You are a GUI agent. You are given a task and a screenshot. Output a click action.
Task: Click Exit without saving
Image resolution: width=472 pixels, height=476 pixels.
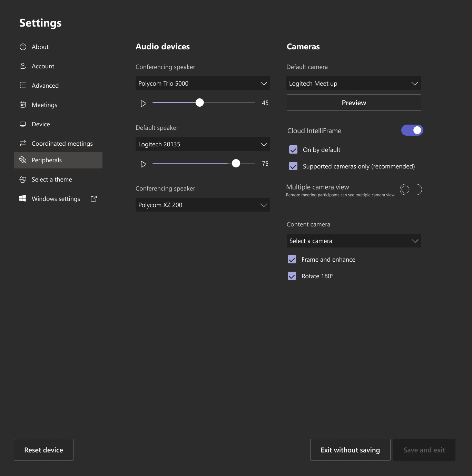[350, 450]
